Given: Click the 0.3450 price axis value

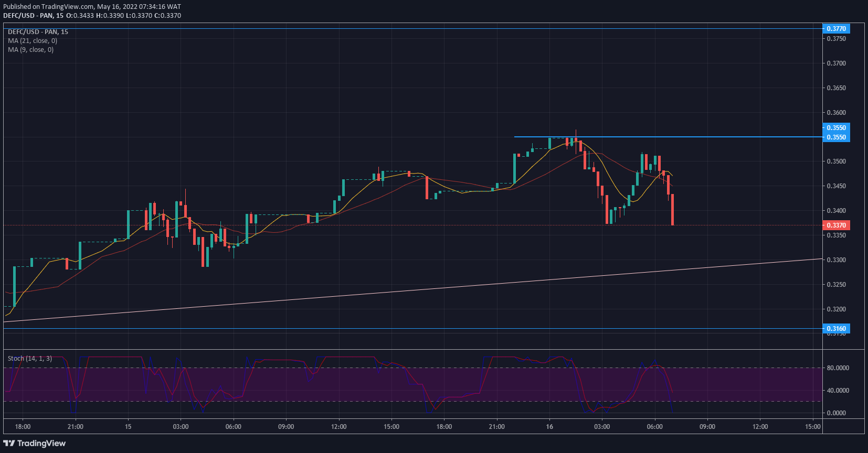Looking at the screenshot, I should click(837, 186).
